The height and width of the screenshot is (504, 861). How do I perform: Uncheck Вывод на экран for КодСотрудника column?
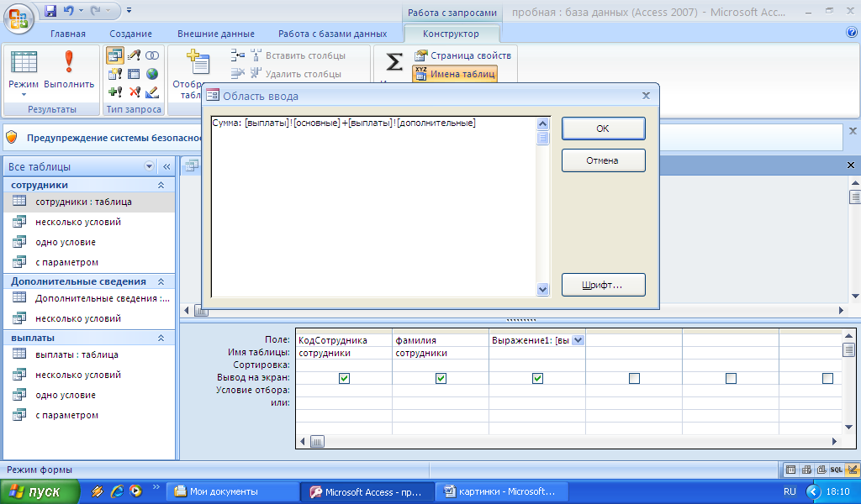click(x=344, y=378)
